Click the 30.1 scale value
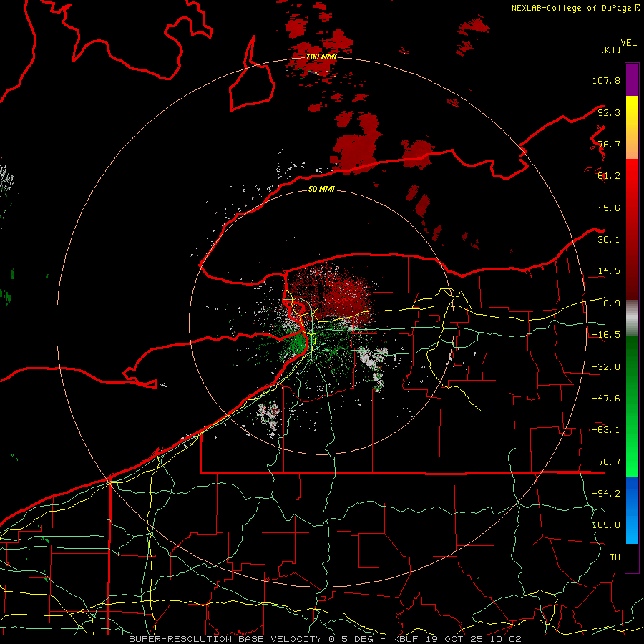Screen dimensions: 644x644 tap(609, 240)
